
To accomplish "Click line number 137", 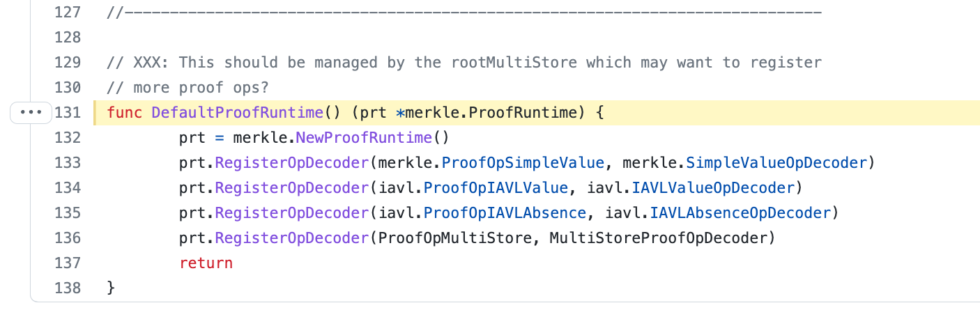I will [x=68, y=263].
